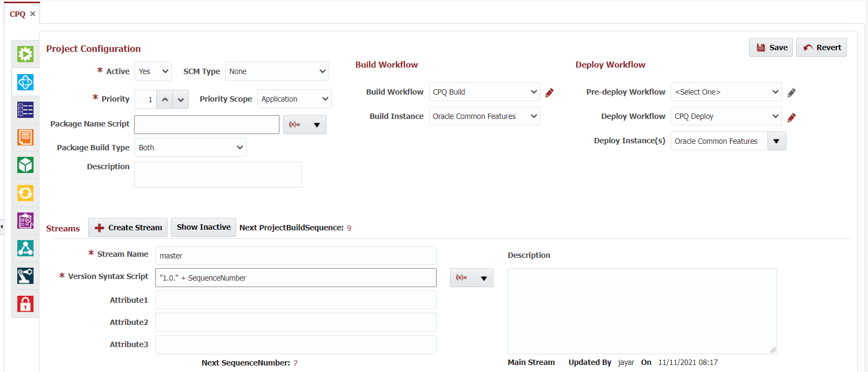Switch to the CPQ tab
Viewport: 868px width, 372px height.
coord(17,14)
